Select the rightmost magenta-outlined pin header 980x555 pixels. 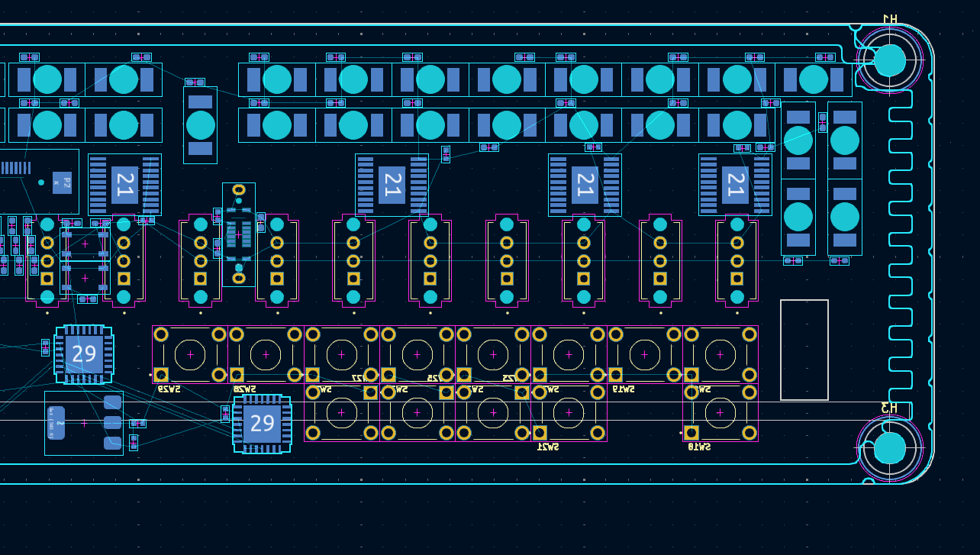737,260
